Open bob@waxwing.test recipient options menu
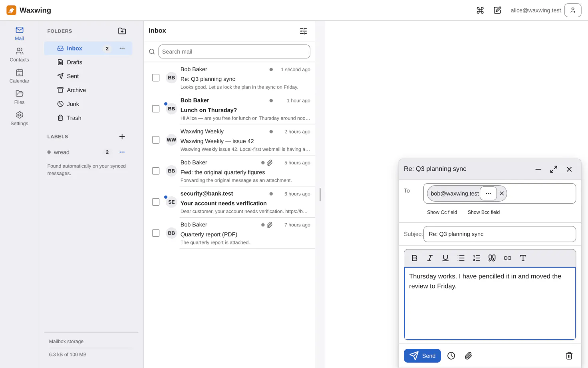Viewport: 588px width, 368px height. point(488,194)
